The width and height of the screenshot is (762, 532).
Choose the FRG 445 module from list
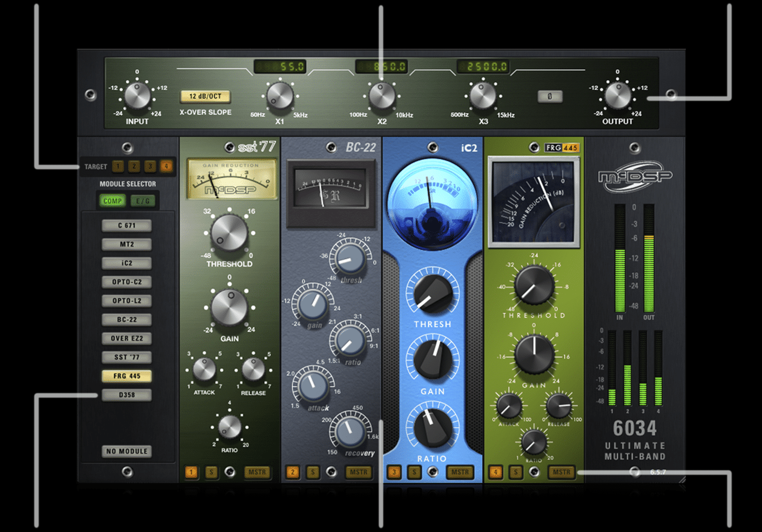[x=126, y=376]
